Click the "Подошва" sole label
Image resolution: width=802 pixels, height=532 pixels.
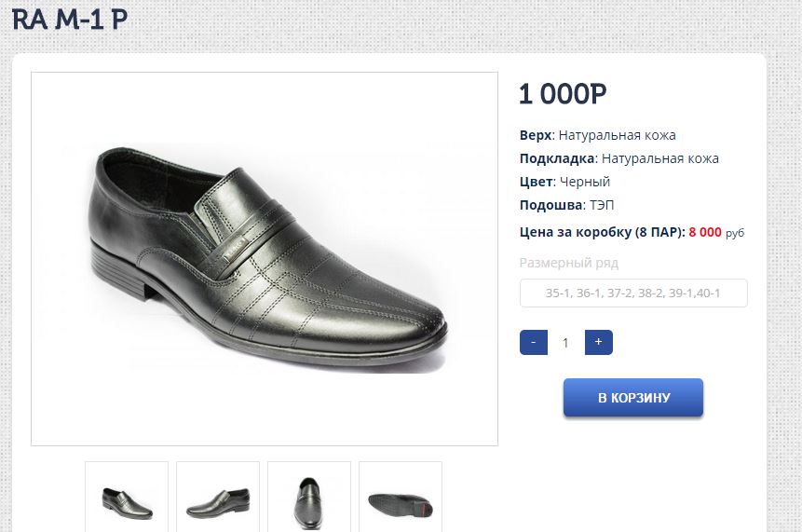(x=551, y=205)
